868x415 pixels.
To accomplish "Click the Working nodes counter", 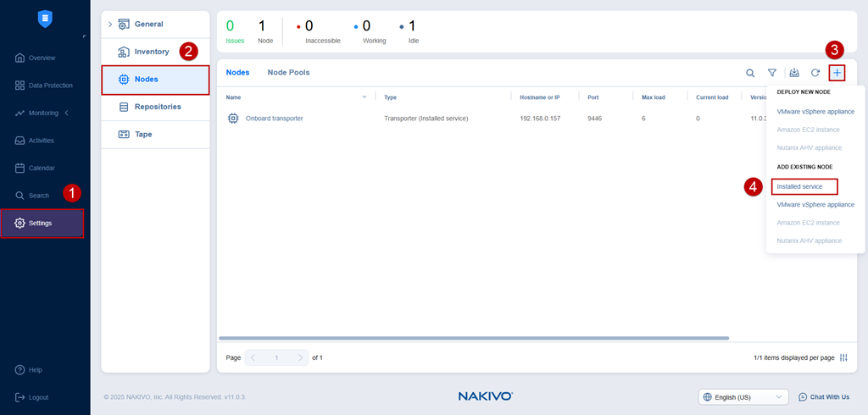I will (x=370, y=31).
